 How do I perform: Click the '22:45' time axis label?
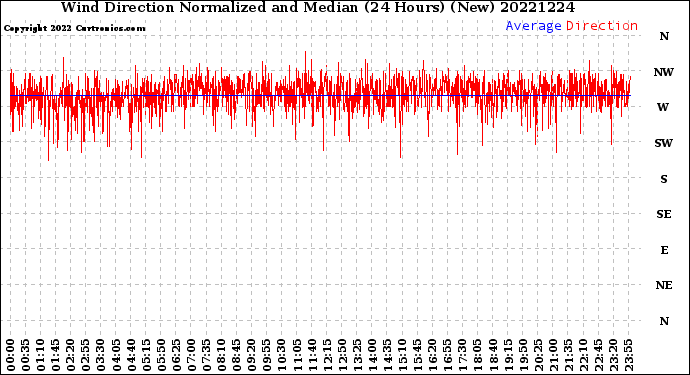pyautogui.click(x=598, y=356)
